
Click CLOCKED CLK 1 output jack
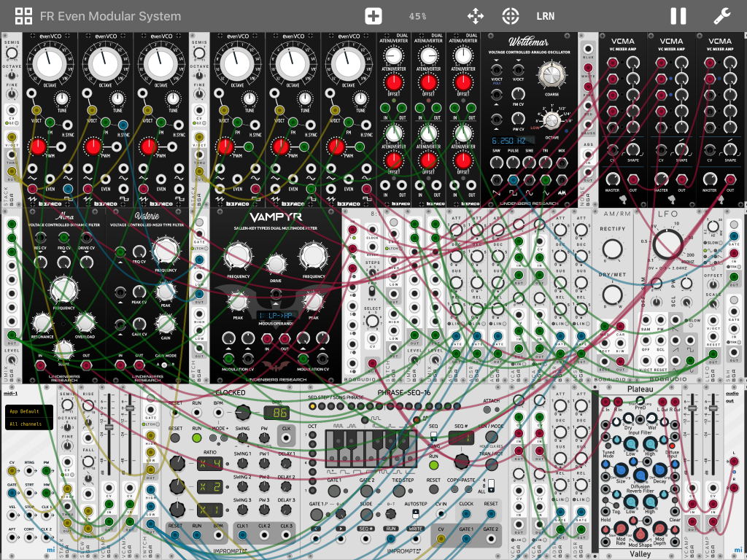(242, 535)
